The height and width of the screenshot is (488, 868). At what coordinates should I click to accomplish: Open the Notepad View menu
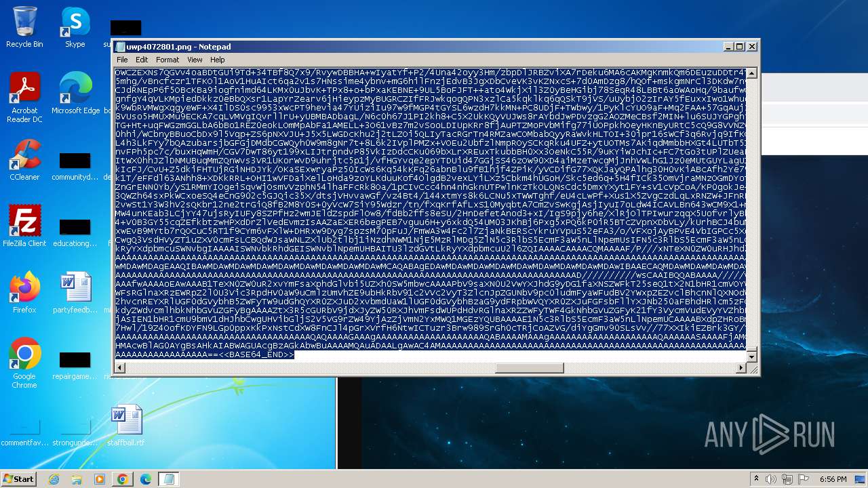pyautogui.click(x=195, y=60)
